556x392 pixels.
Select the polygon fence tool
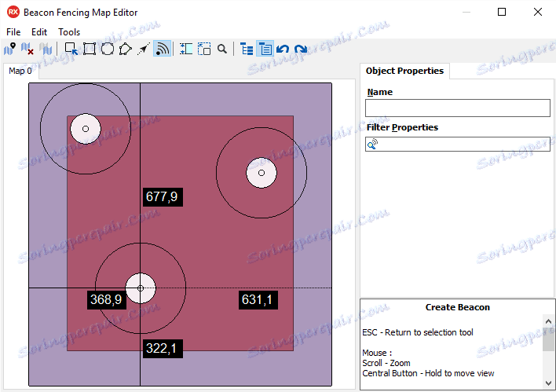pyautogui.click(x=125, y=49)
